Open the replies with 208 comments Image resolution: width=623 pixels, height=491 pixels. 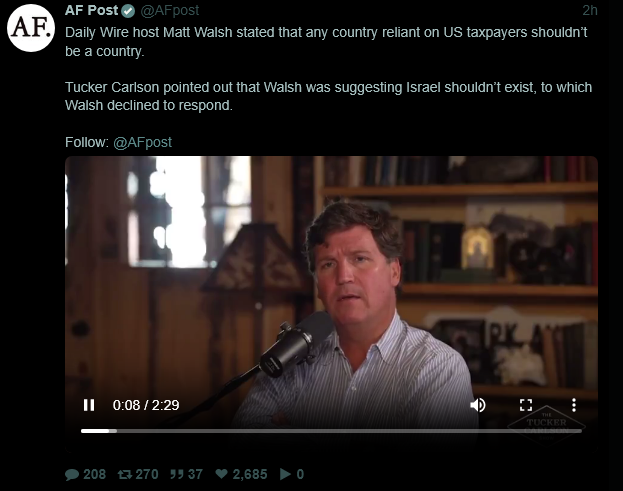pyautogui.click(x=85, y=474)
